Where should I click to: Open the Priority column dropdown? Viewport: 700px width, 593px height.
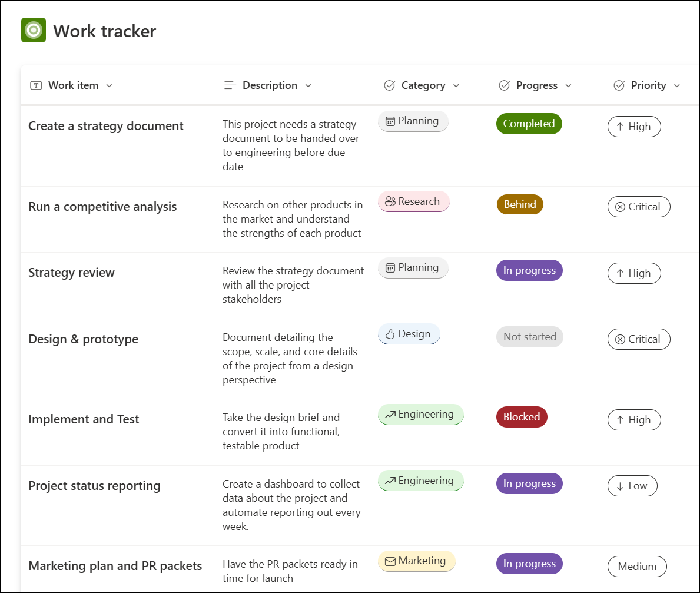[676, 85]
